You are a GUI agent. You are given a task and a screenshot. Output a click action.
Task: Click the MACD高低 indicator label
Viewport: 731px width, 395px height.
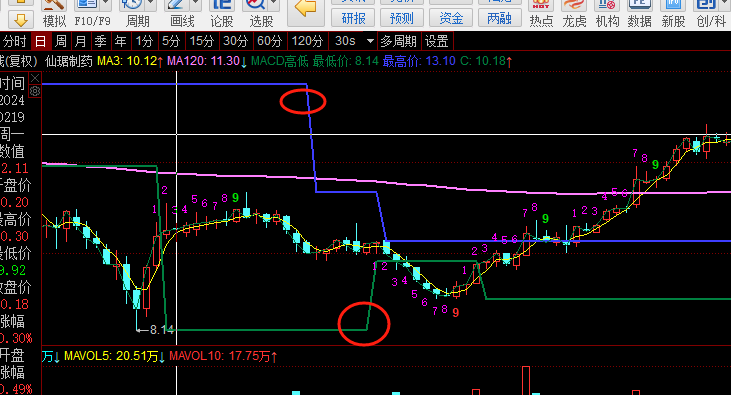(x=280, y=61)
